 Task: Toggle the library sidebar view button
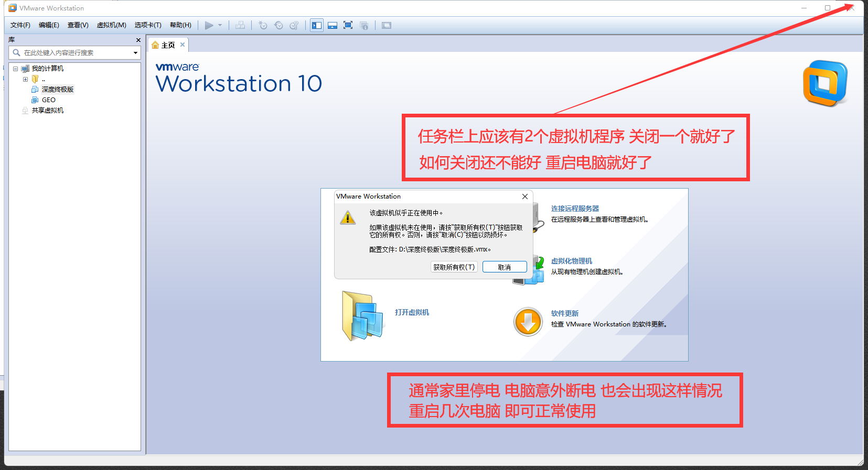click(317, 25)
